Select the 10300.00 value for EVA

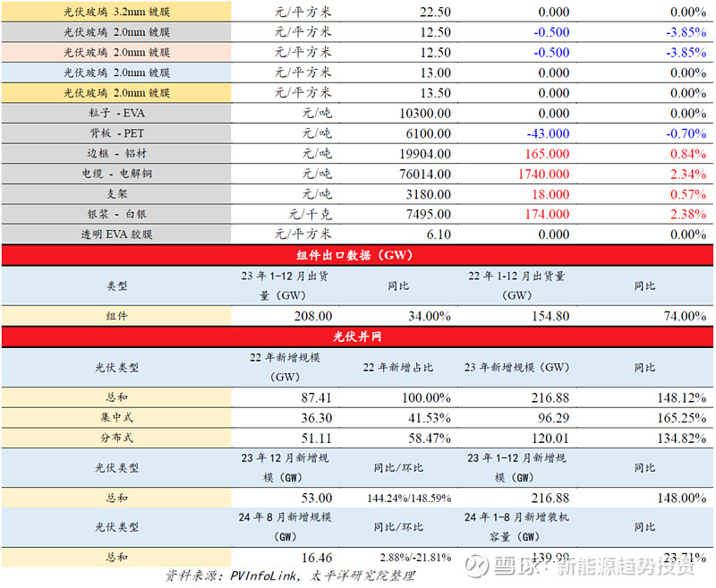(x=425, y=114)
